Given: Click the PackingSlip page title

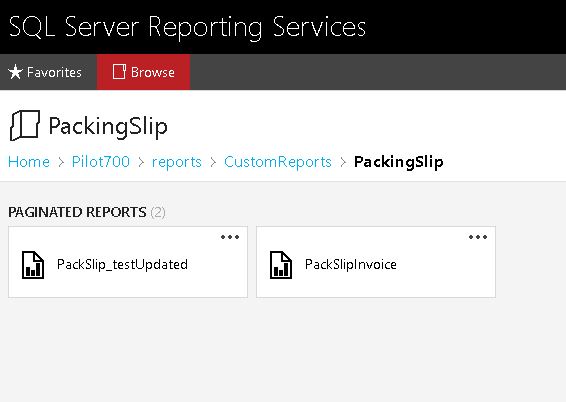Looking at the screenshot, I should [108, 126].
